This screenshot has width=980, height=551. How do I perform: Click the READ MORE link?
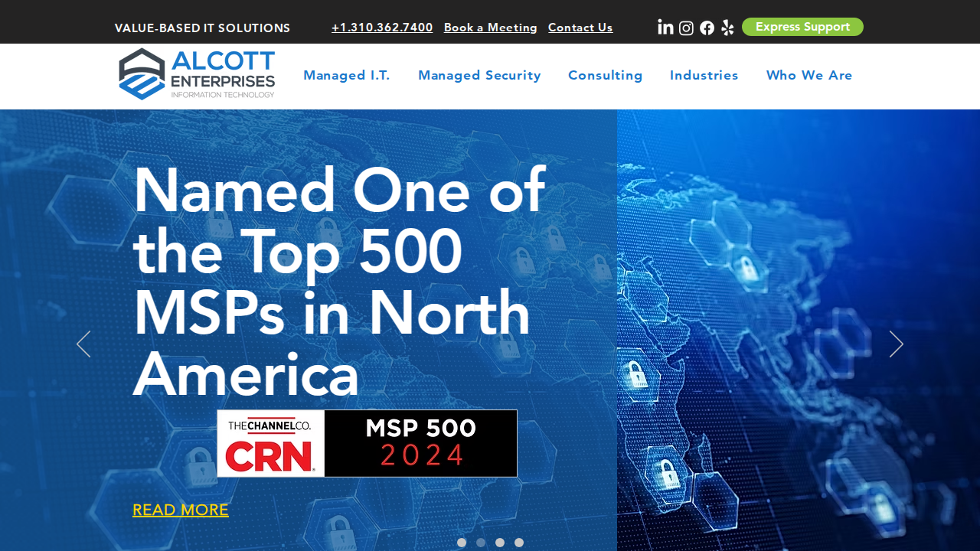(x=181, y=510)
